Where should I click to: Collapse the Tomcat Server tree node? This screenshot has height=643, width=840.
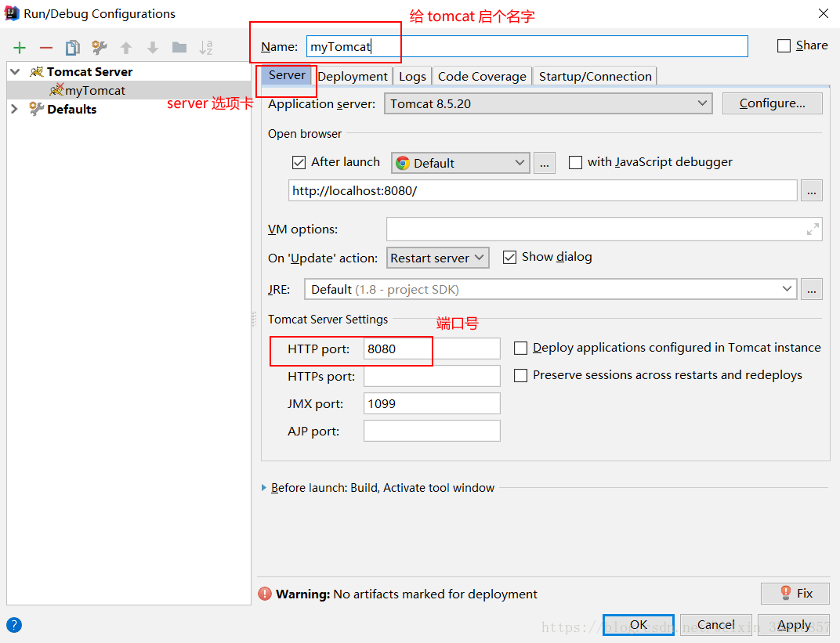coord(15,72)
